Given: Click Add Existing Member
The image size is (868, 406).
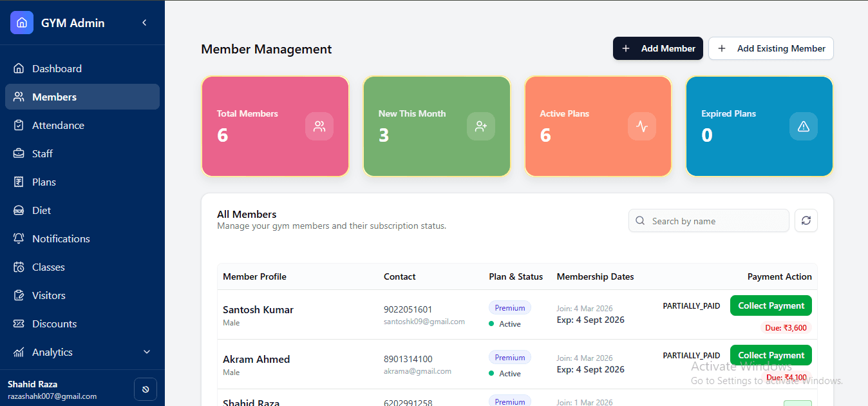Looking at the screenshot, I should 771,48.
